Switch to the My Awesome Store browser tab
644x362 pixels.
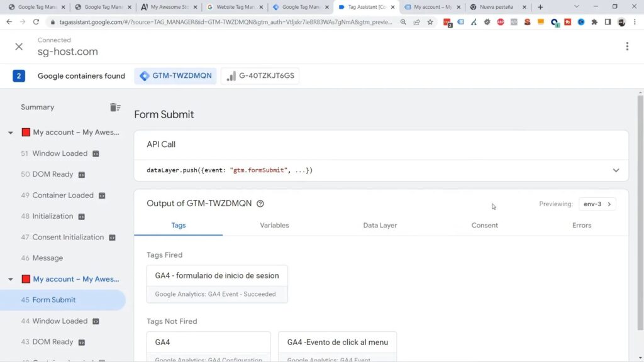[x=169, y=7]
